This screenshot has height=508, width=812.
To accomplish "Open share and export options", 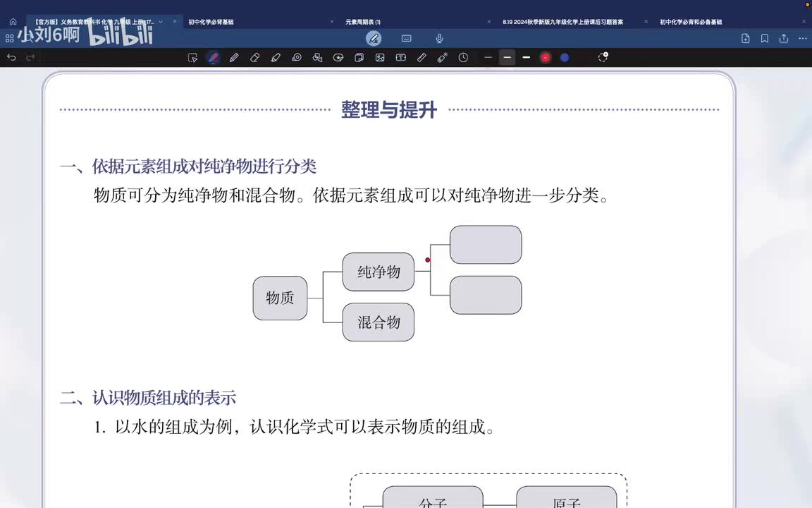I will (784, 38).
